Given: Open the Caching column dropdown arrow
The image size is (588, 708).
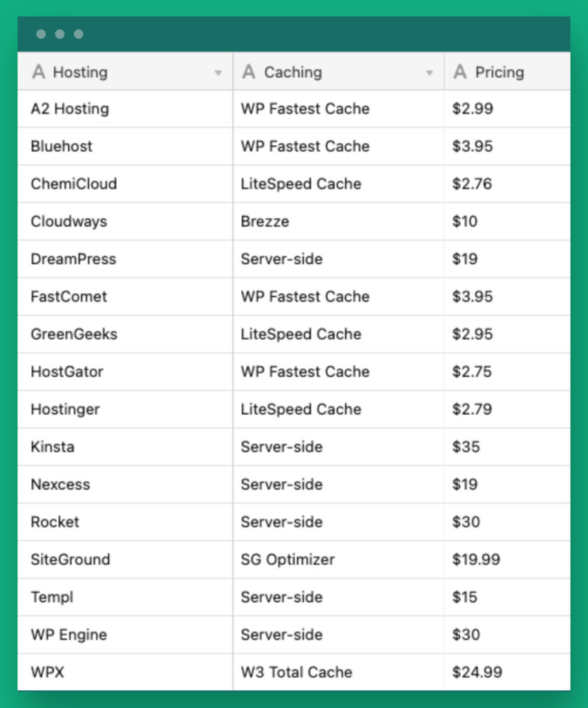Looking at the screenshot, I should pos(430,72).
